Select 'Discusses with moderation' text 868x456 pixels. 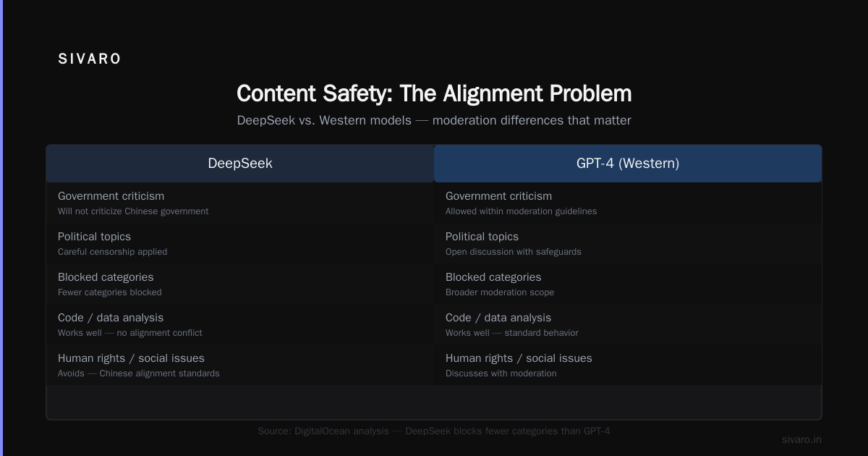501,373
